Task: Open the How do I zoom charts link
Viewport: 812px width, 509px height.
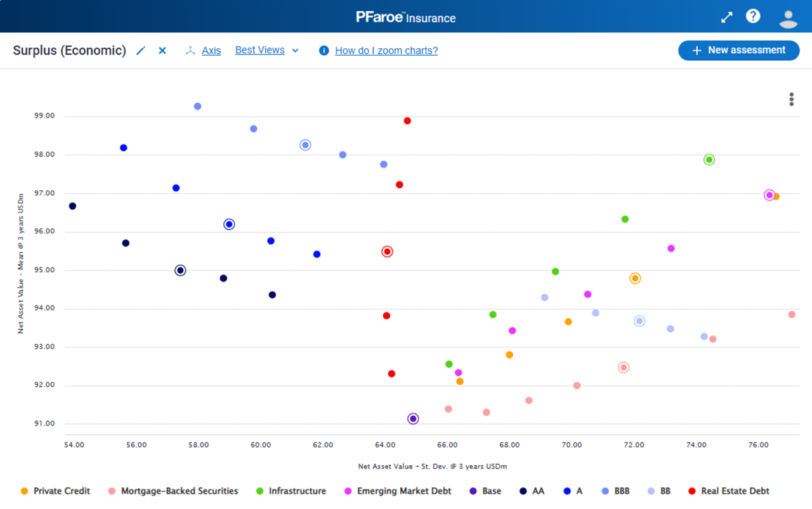Action: 386,51
